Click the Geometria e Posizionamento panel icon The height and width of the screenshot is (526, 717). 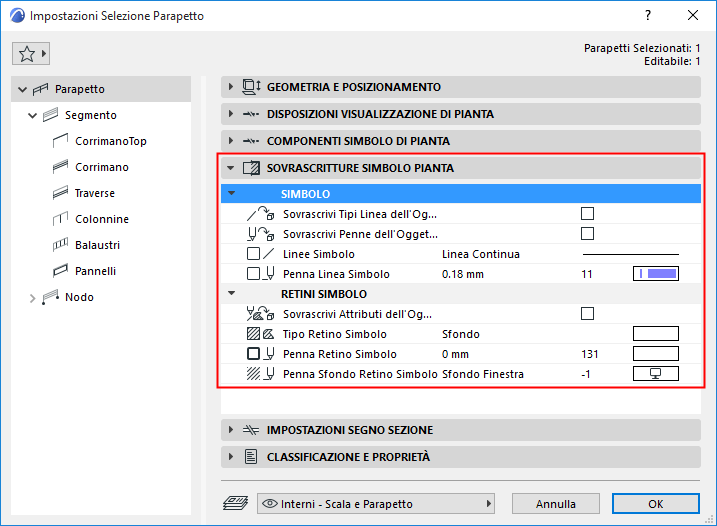pyautogui.click(x=251, y=87)
